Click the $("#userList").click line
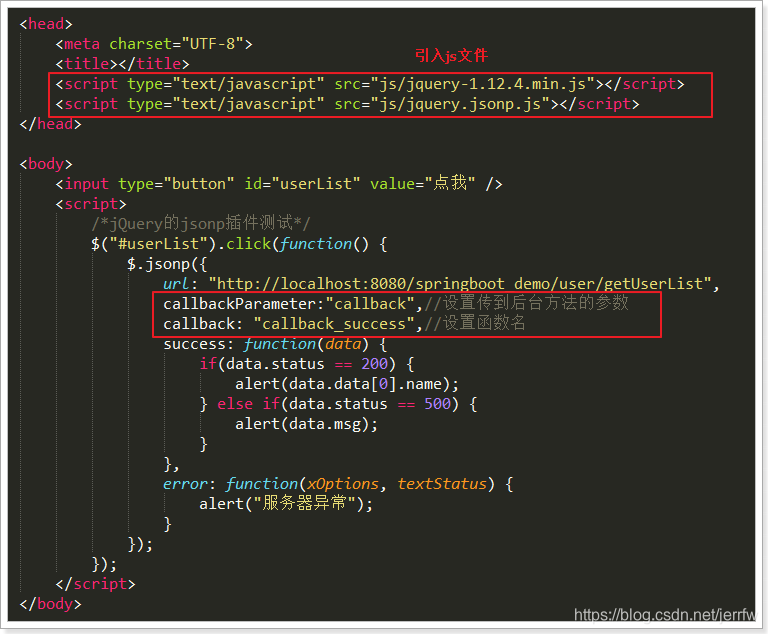This screenshot has width=768, height=634. coord(239,244)
